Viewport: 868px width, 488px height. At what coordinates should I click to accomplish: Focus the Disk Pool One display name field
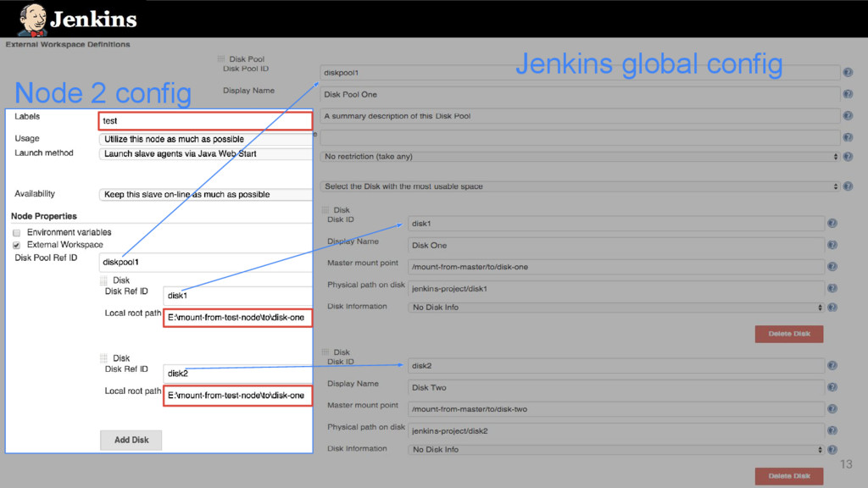pos(580,94)
